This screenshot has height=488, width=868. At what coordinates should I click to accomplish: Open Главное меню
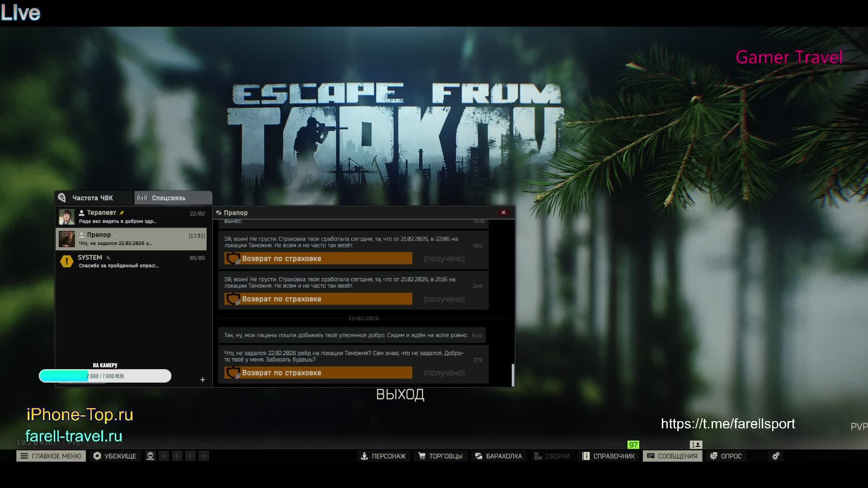(51, 456)
